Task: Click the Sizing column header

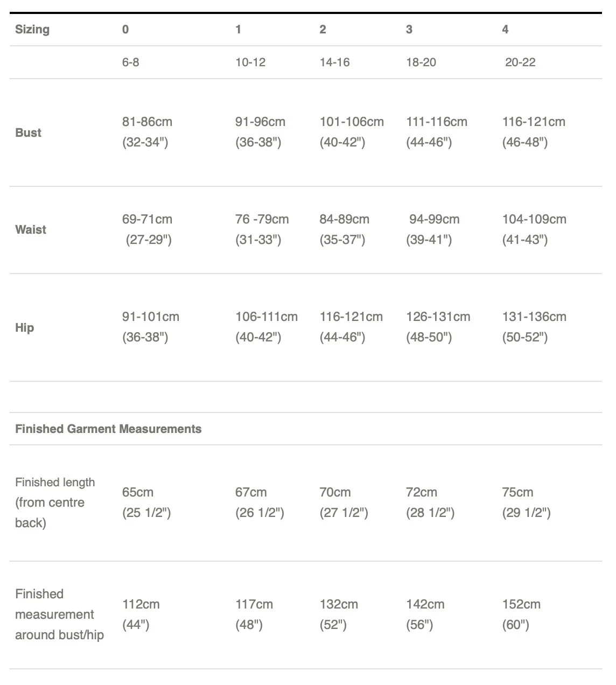Action: (x=32, y=30)
